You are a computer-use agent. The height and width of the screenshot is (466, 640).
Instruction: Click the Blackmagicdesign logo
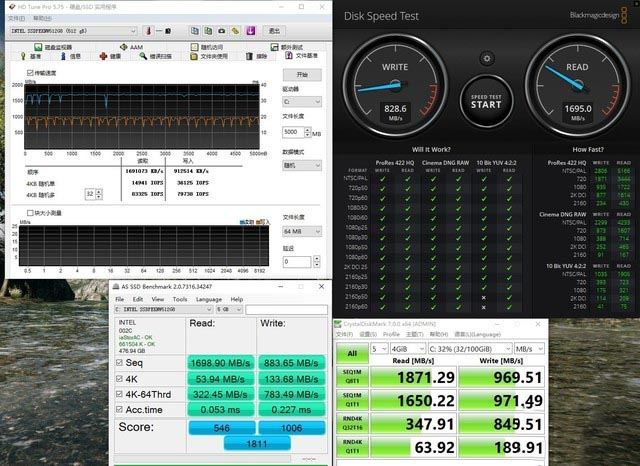599,15
